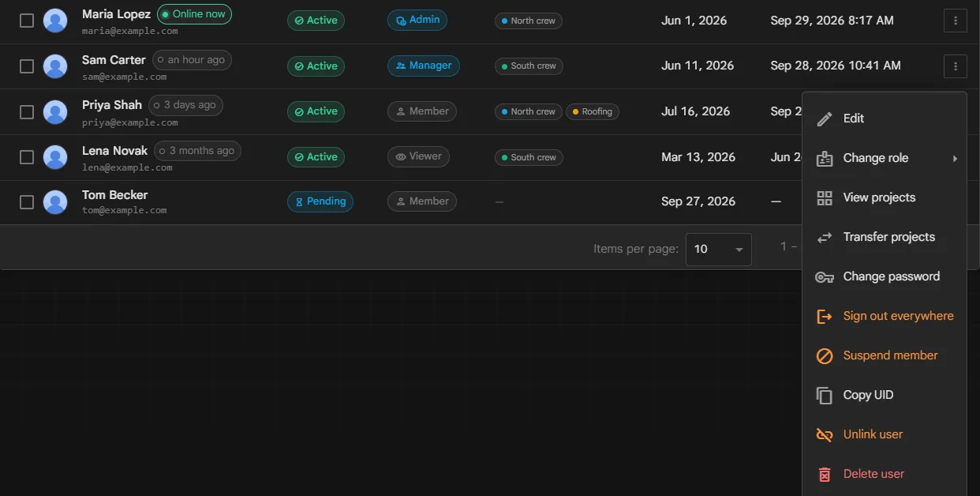
Task: Click the grid icon beside View projects
Action: pyautogui.click(x=825, y=197)
